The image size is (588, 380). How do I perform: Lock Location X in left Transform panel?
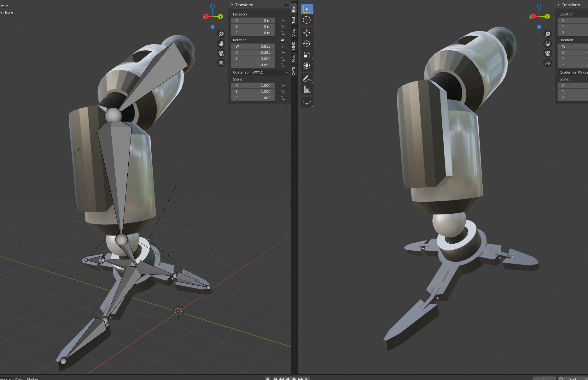283,21
